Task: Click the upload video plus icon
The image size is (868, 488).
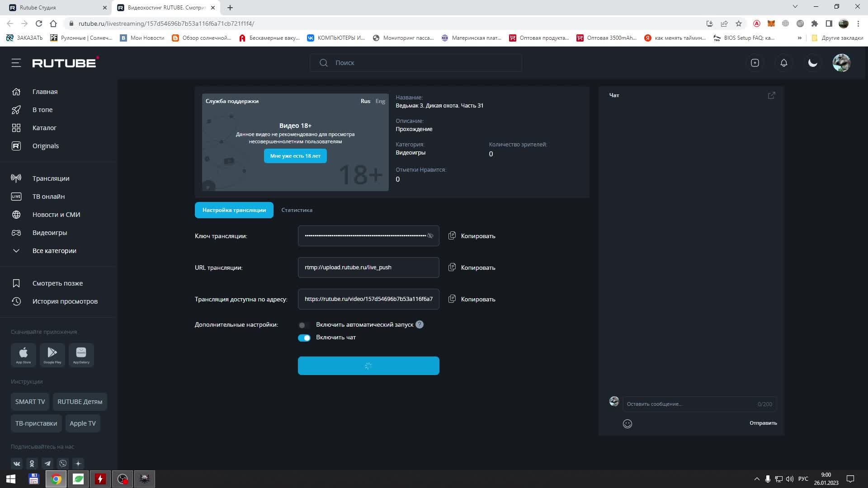Action: [x=755, y=63]
